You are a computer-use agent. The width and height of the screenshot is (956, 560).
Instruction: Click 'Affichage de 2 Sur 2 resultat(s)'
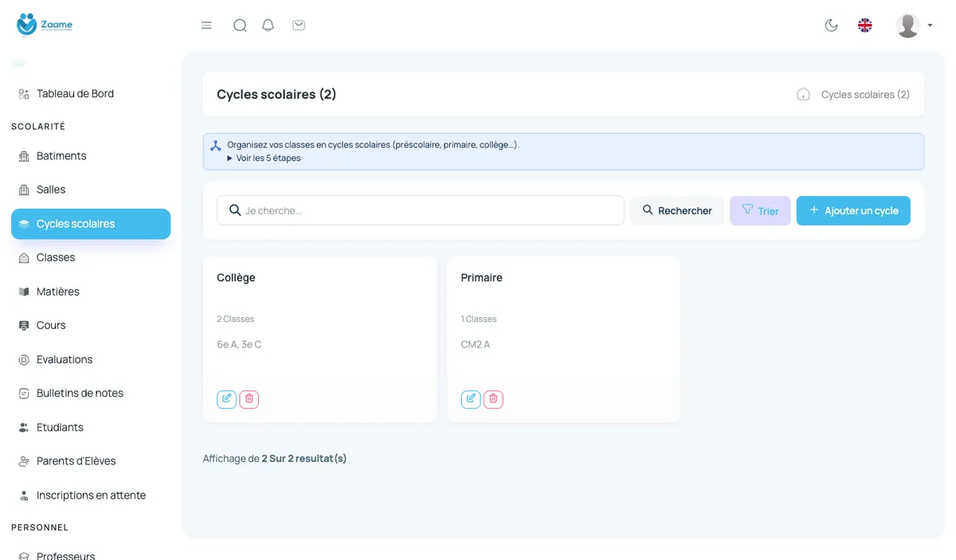click(x=275, y=458)
